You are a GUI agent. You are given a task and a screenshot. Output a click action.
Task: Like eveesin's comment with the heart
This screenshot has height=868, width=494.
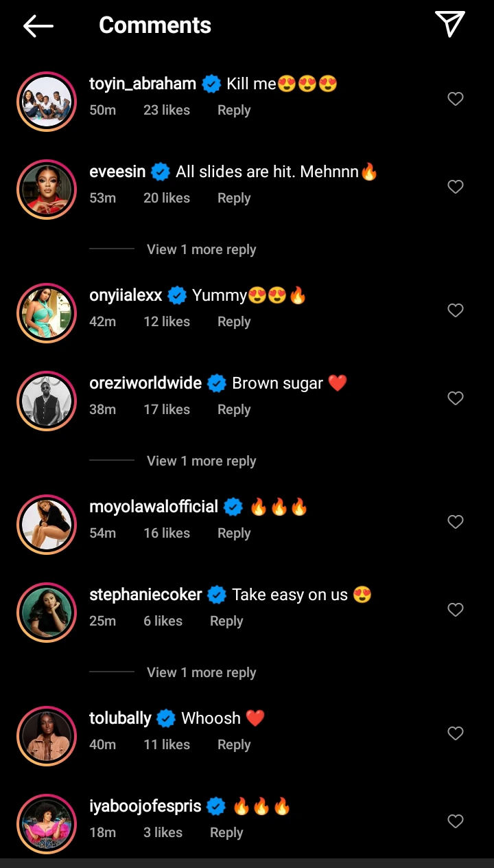click(456, 187)
